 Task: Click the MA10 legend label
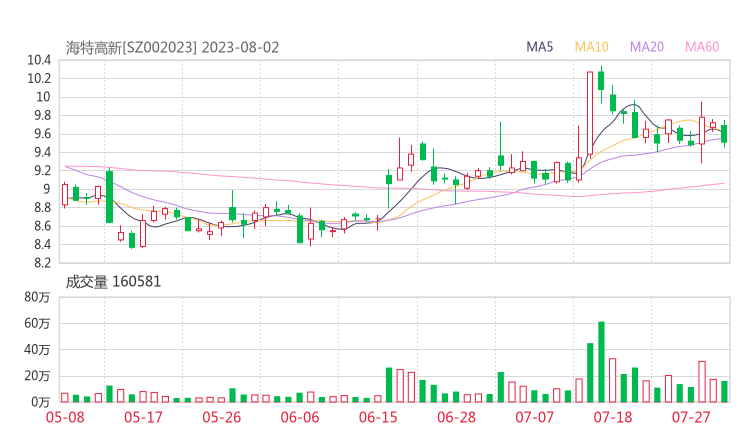[x=591, y=47]
